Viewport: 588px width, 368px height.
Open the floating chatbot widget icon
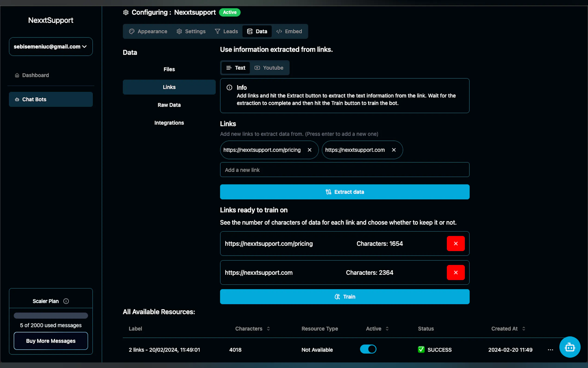pos(569,347)
